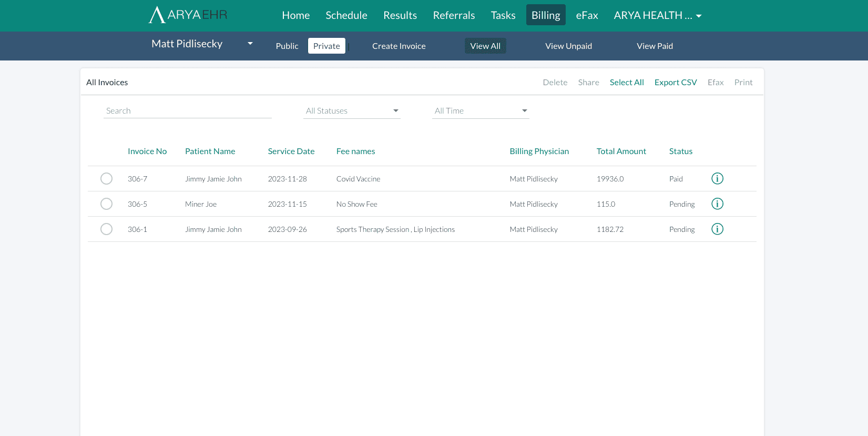Screen dimensions: 868x436
Task: Click invoice number 306-5
Action: click(x=137, y=204)
